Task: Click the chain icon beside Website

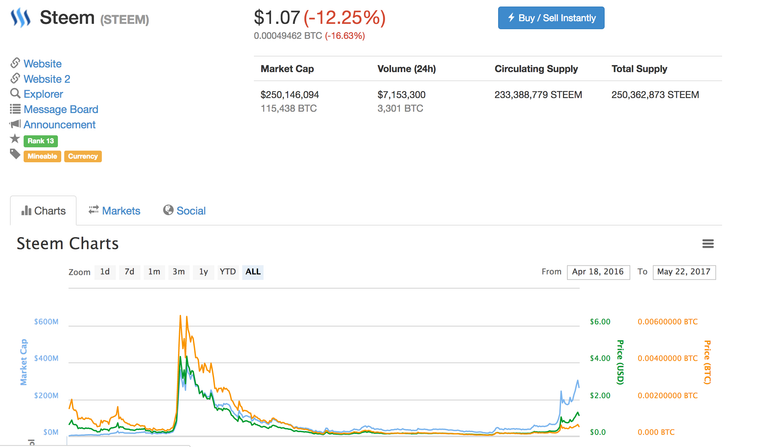Action: tap(15, 63)
